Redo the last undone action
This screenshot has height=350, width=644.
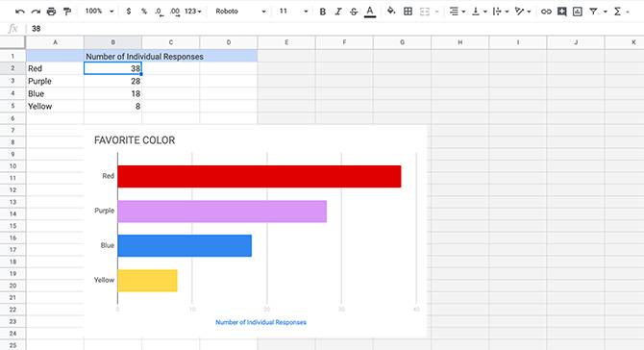click(x=36, y=12)
